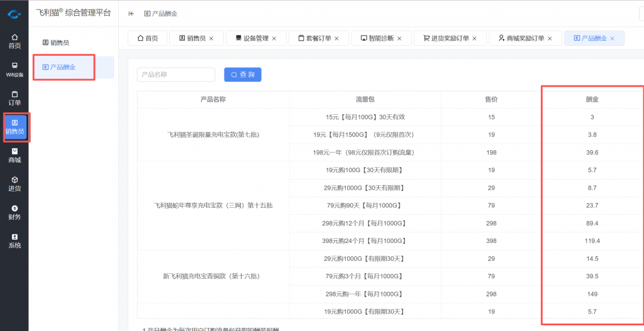The height and width of the screenshot is (331, 644).
Task: Close the 智能诊断 tab
Action: click(x=399, y=38)
